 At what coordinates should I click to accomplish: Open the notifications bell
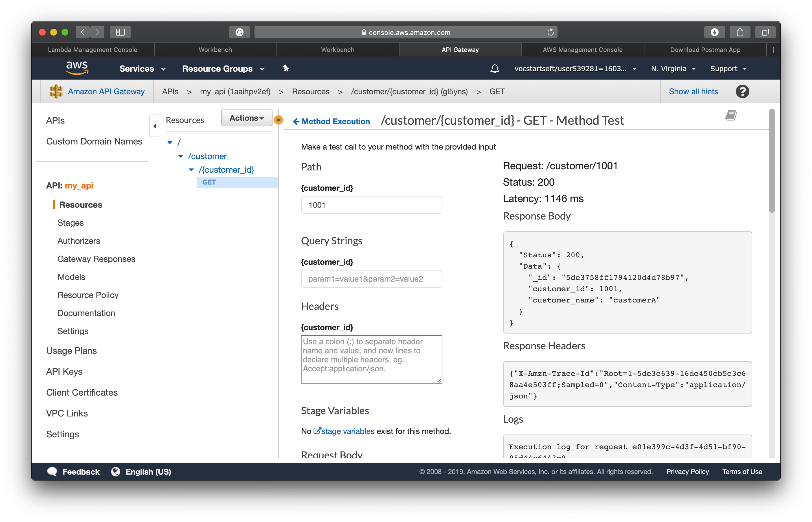(495, 69)
